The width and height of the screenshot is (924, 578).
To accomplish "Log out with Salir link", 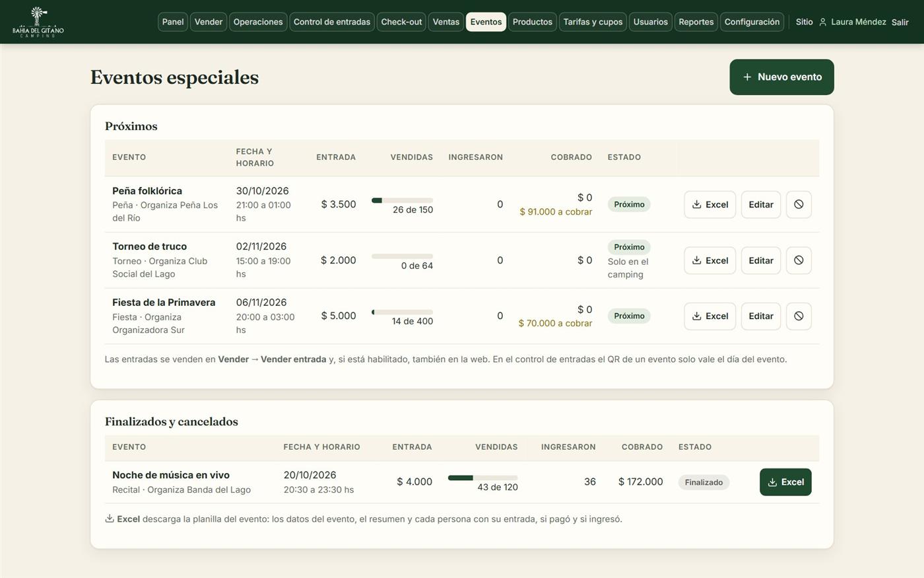I will point(900,22).
